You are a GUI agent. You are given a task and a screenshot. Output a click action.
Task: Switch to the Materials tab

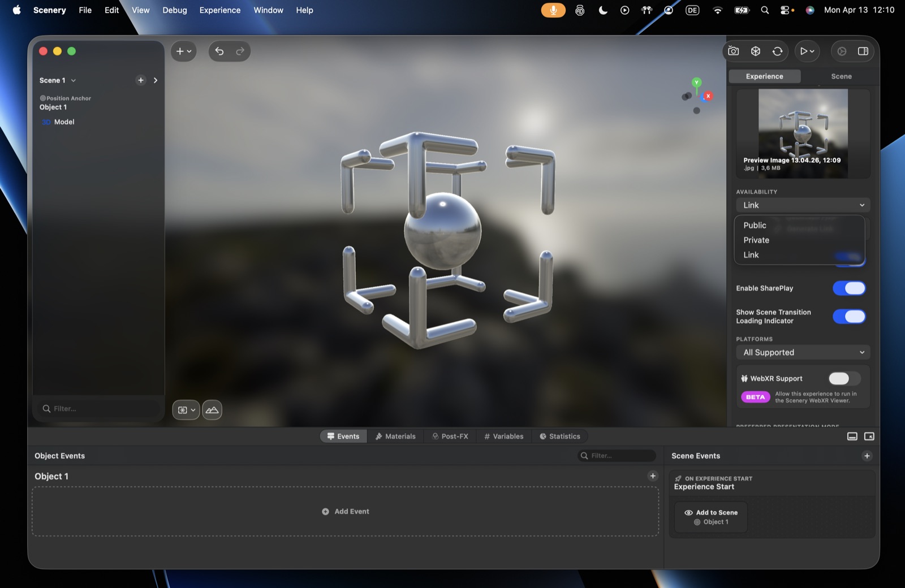(395, 436)
